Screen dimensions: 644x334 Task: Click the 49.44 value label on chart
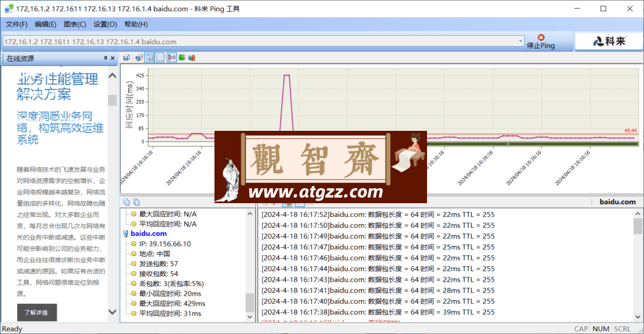coord(630,131)
